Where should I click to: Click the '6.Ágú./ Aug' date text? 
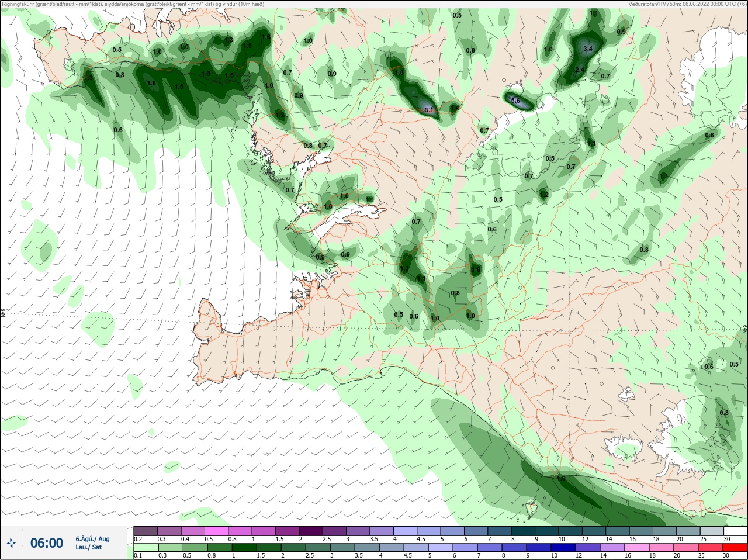pos(92,539)
